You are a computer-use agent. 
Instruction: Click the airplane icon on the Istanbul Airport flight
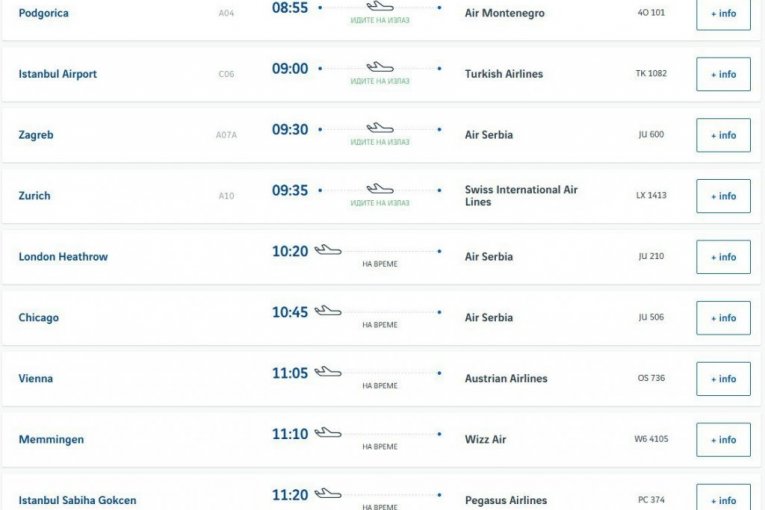pos(380,67)
